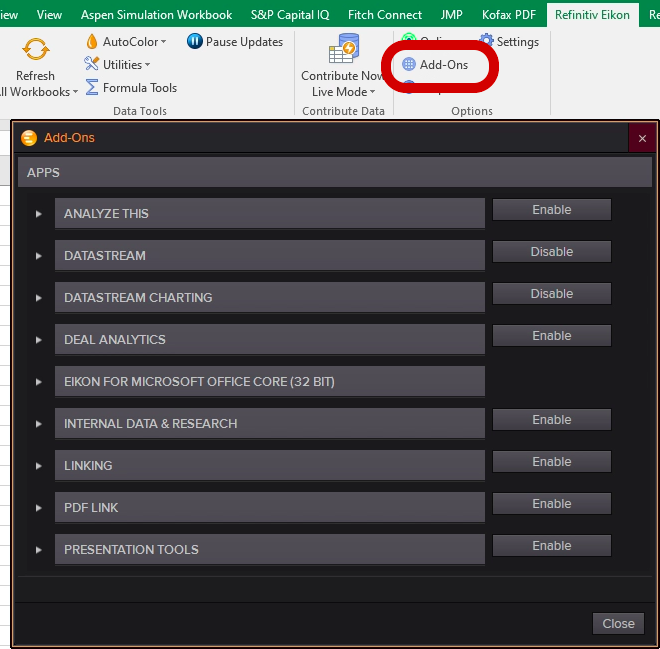The height and width of the screenshot is (649, 660).
Task: Click the Pause Updates icon
Action: pyautogui.click(x=195, y=42)
